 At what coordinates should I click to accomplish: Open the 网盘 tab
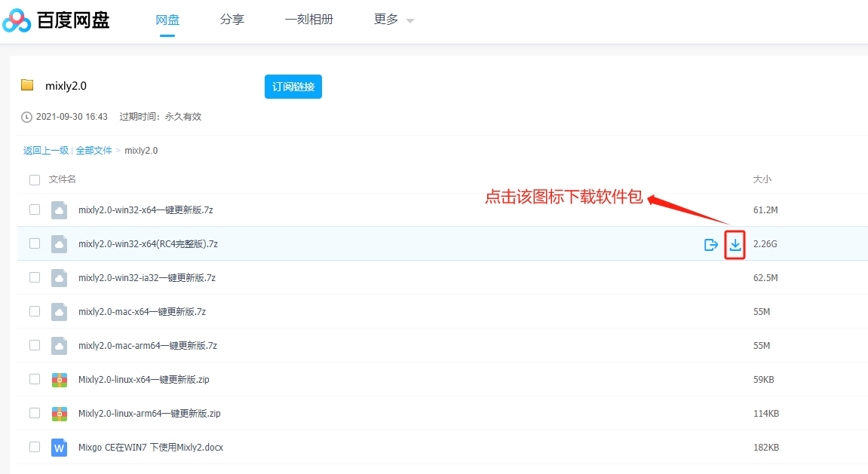(x=167, y=20)
